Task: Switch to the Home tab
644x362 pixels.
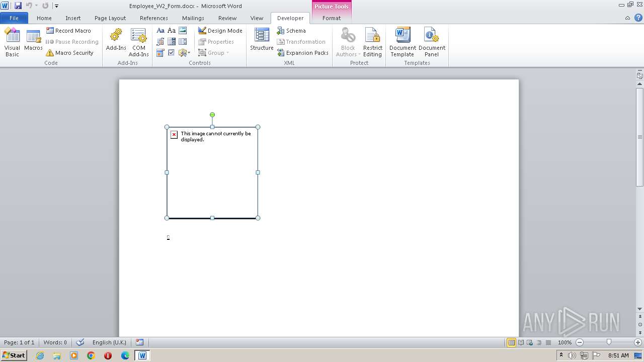Action: click(44, 18)
